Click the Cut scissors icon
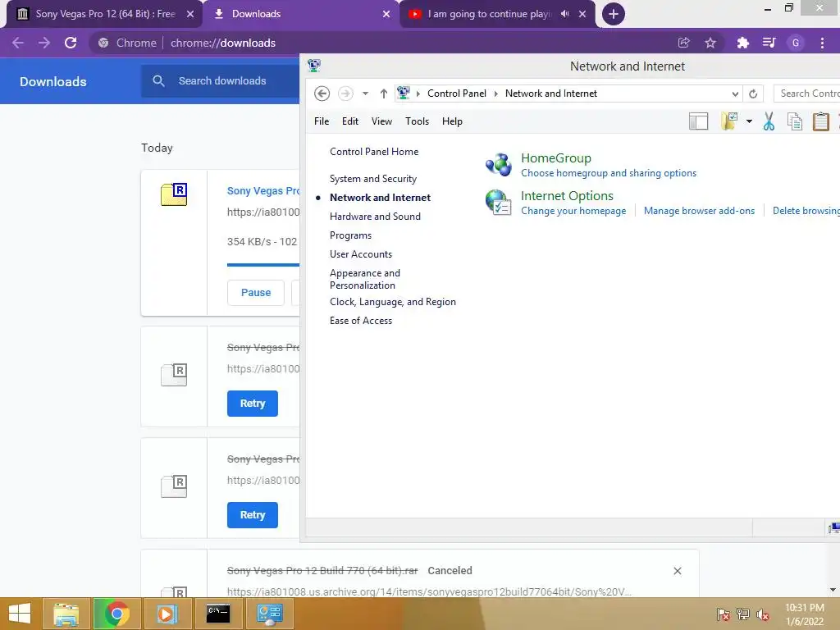Screen dimensions: 840x630 769,121
